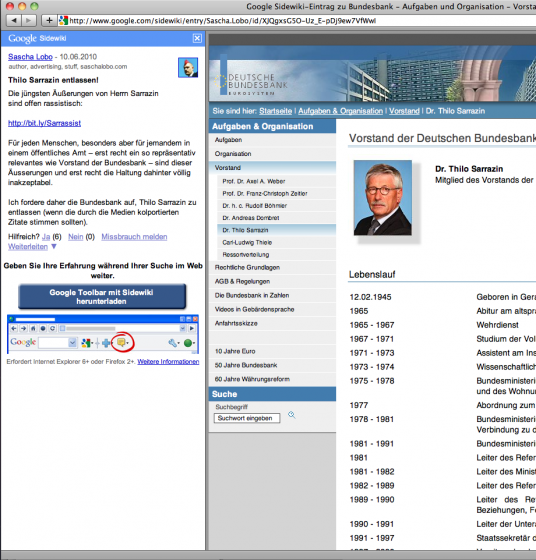This screenshot has width=536, height=560.
Task: Click the Weitere Informationen link
Action: click(x=168, y=362)
